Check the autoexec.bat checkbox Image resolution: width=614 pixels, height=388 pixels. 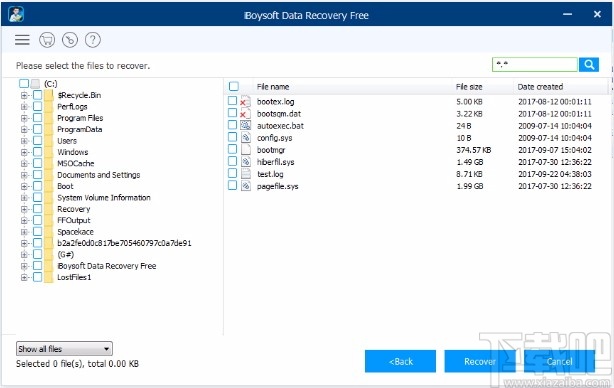(x=233, y=125)
